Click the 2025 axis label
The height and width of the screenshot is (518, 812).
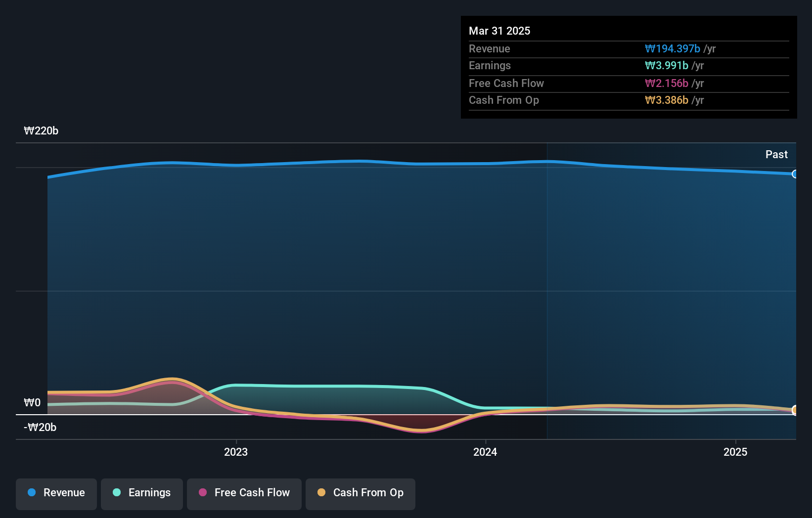[x=735, y=452]
